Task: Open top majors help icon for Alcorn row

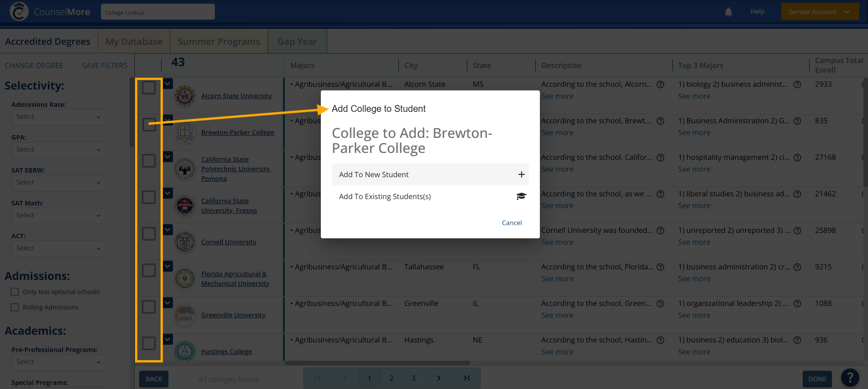Action: pyautogui.click(x=797, y=84)
